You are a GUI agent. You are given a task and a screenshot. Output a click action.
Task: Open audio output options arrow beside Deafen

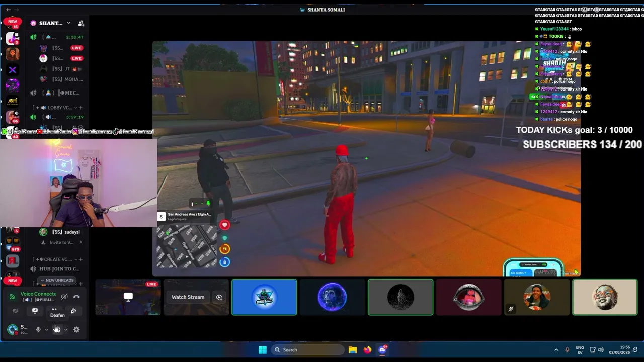click(65, 330)
